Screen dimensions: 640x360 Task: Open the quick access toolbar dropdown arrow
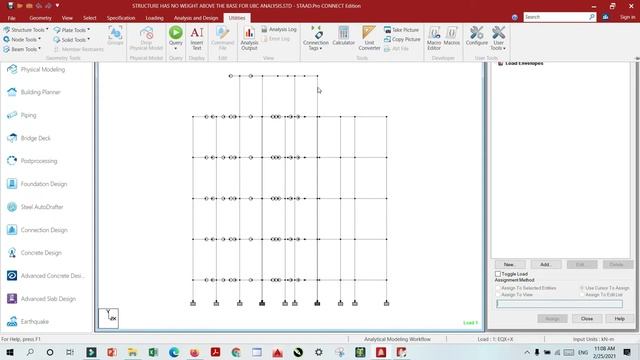pyautogui.click(x=57, y=6)
